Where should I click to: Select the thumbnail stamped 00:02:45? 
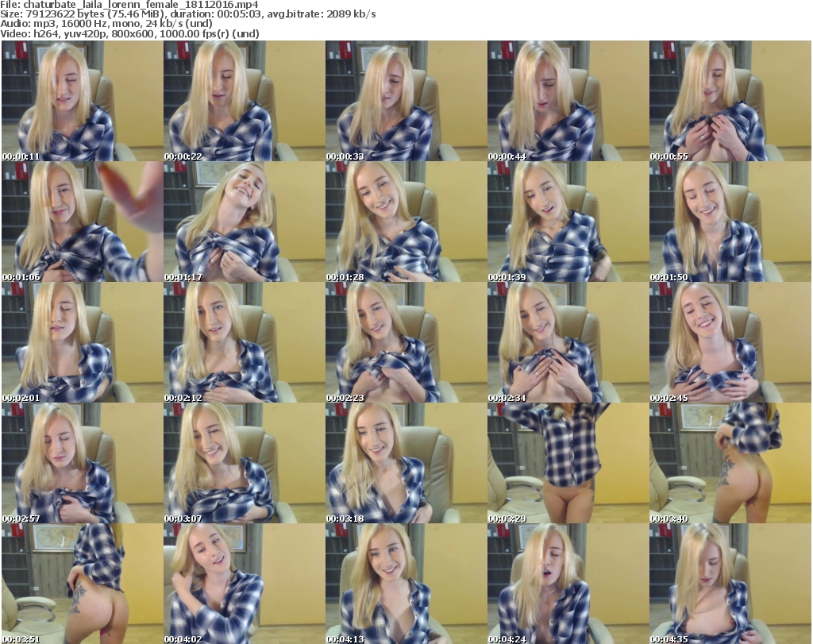coord(730,343)
